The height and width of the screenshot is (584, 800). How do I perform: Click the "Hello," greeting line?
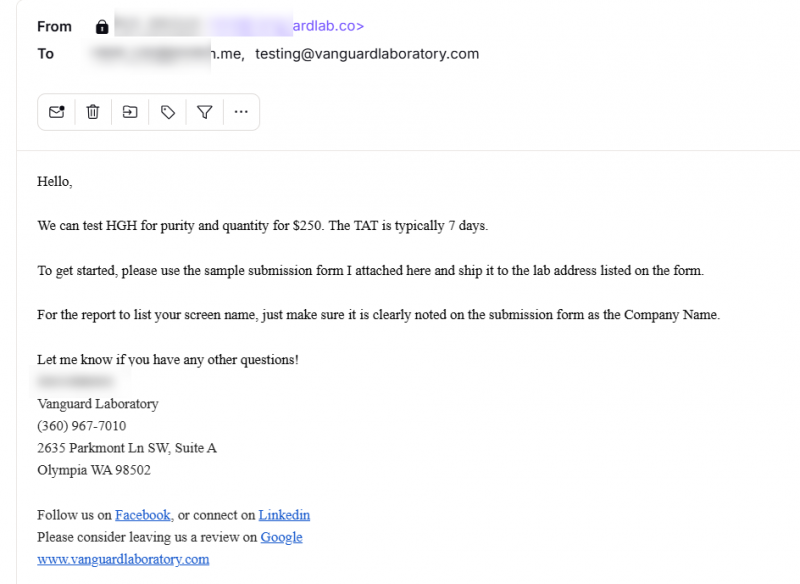[x=55, y=182]
